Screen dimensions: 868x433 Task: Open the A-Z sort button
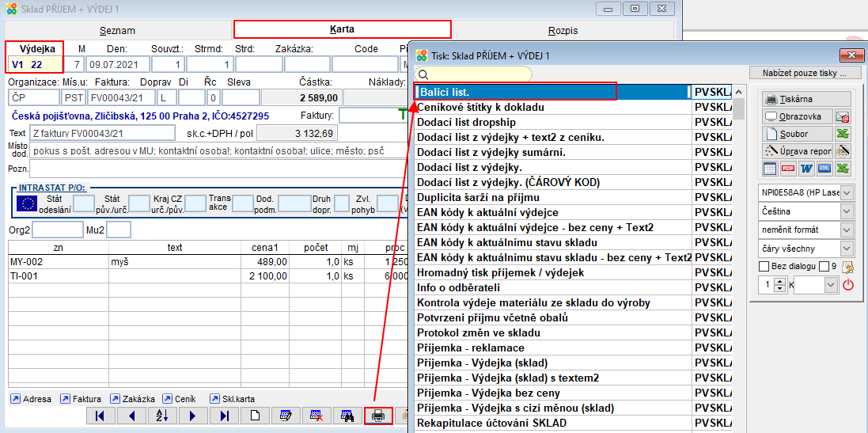pos(162,416)
